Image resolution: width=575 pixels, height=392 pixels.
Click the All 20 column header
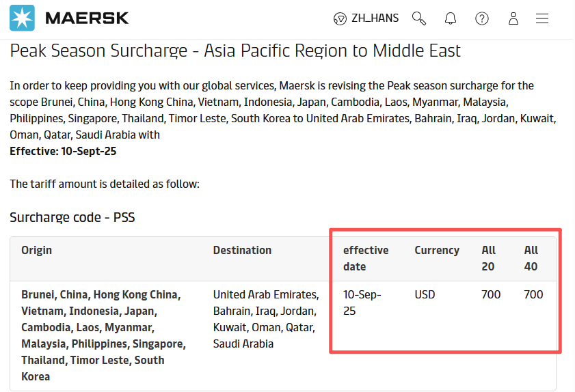coord(488,258)
